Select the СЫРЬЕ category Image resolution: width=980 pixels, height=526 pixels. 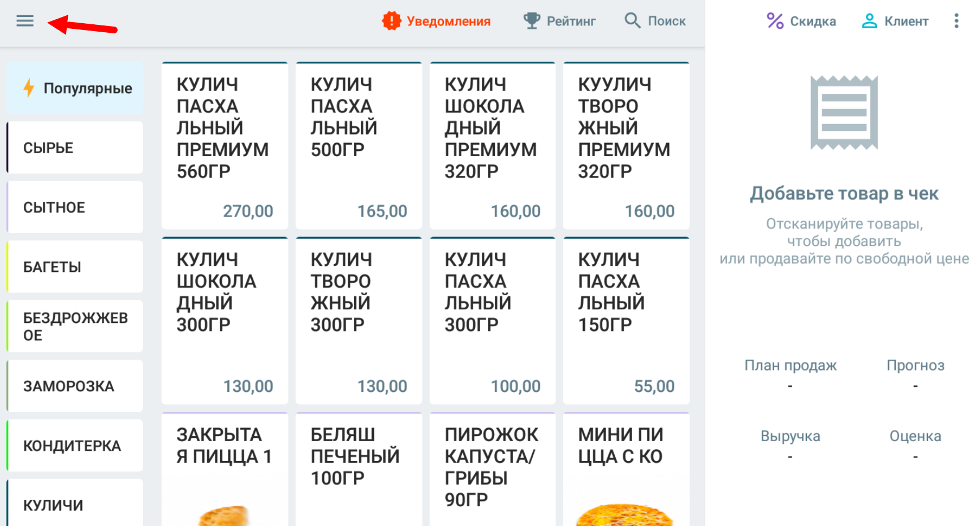(75, 148)
